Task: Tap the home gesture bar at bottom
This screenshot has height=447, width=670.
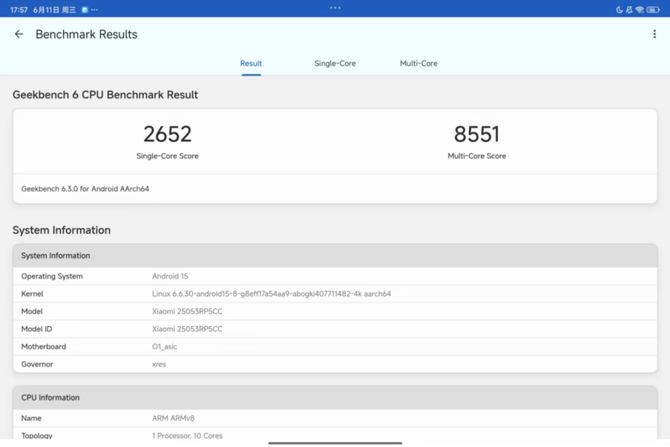Action: (x=335, y=443)
